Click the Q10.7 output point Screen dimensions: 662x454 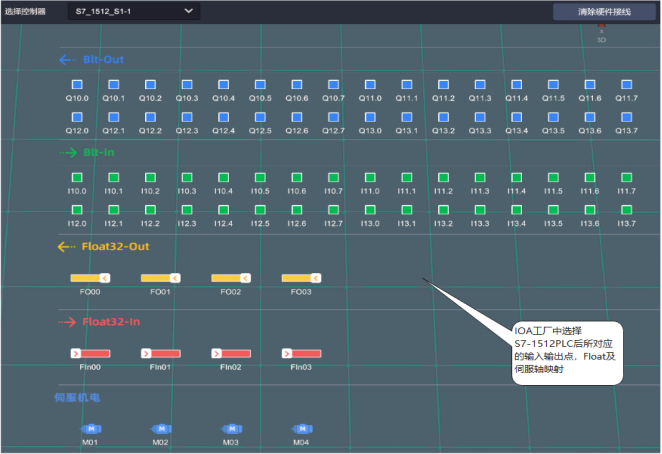click(x=334, y=84)
